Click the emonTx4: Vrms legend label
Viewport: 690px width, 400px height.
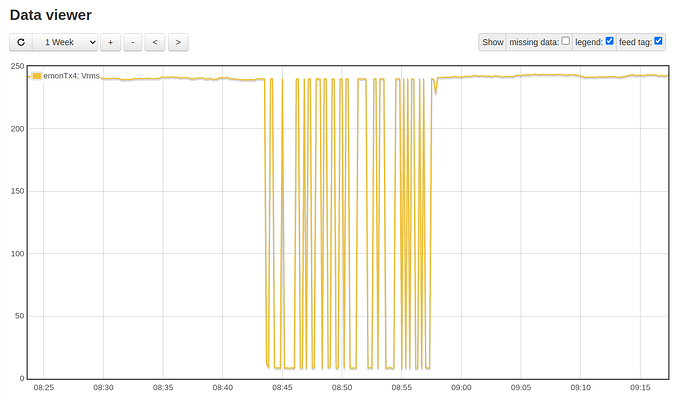pyautogui.click(x=71, y=76)
